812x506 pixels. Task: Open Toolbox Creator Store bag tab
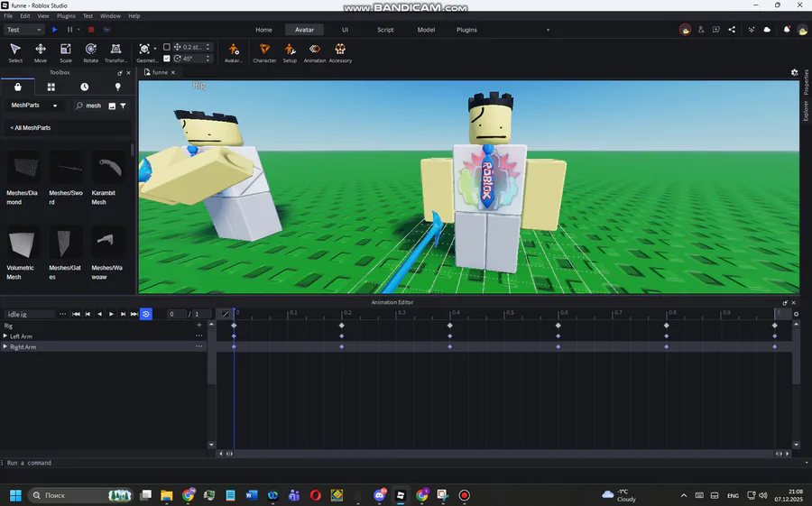point(18,87)
